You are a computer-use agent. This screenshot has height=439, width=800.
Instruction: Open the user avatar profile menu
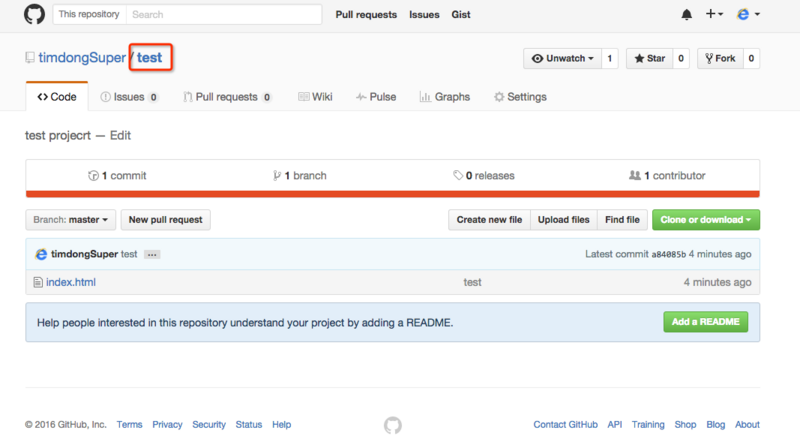pos(748,14)
